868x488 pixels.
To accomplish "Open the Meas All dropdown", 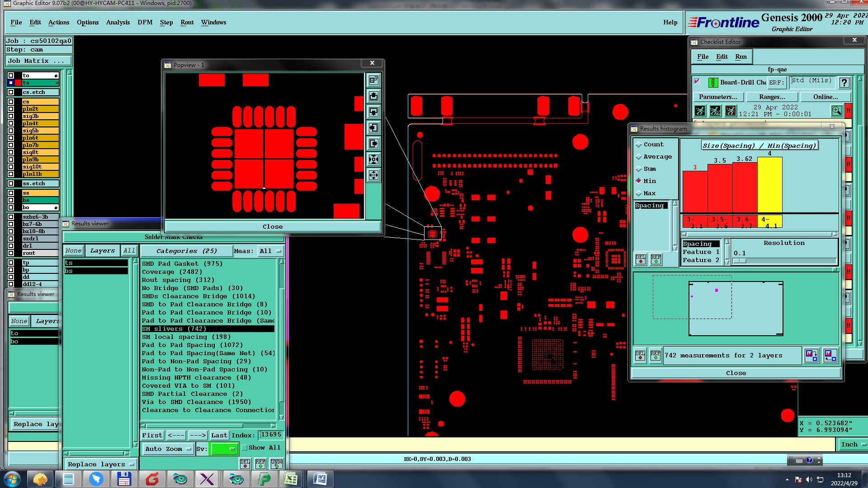I will (x=270, y=251).
